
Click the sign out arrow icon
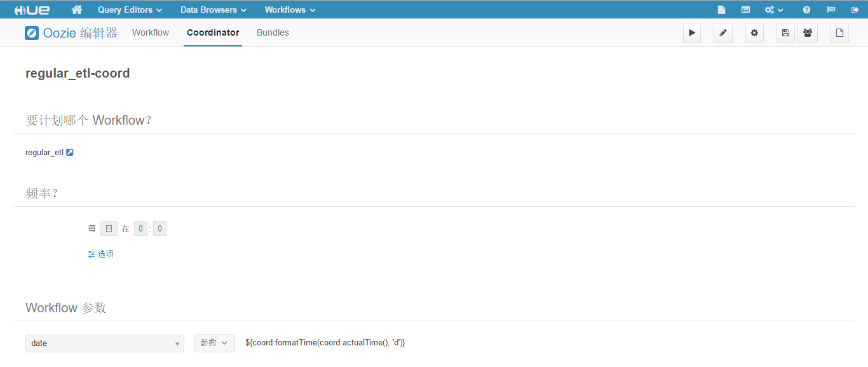coord(855,10)
